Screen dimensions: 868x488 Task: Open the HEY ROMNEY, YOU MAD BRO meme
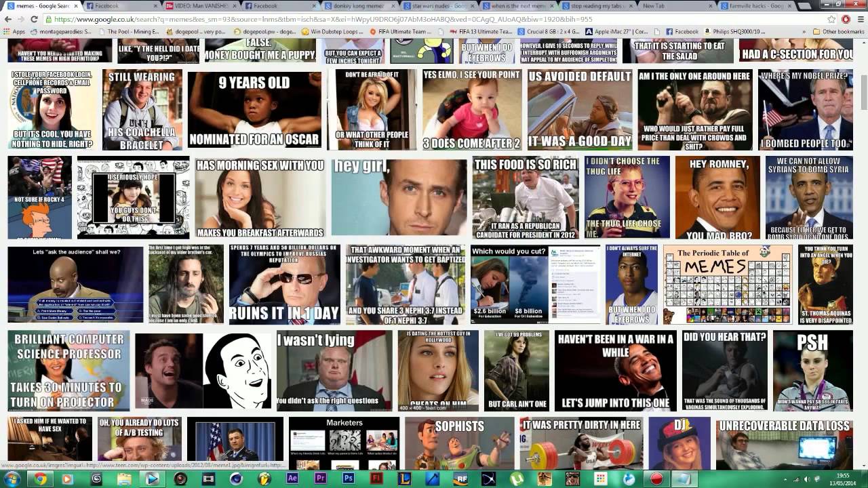point(717,197)
